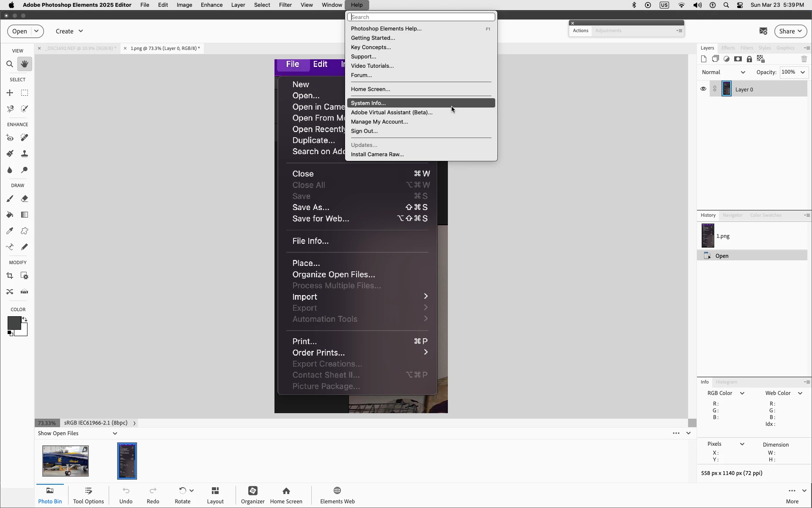The height and width of the screenshot is (508, 812).
Task: Choose System Info from the Help menu
Action: [x=368, y=103]
